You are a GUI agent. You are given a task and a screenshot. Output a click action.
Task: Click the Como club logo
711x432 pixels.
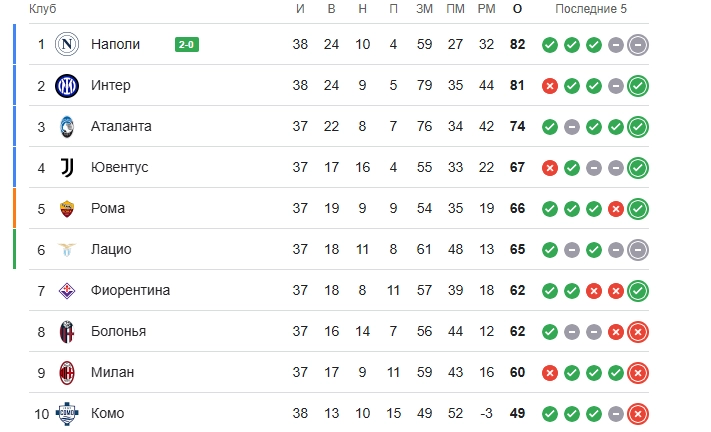67,414
